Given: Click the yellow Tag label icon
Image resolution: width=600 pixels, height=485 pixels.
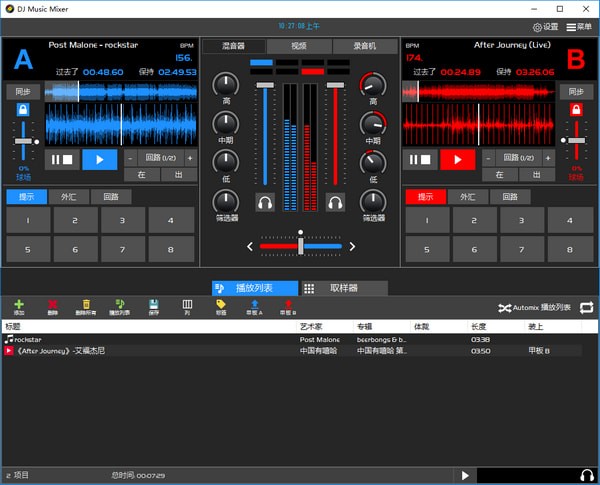Looking at the screenshot, I should point(220,304).
